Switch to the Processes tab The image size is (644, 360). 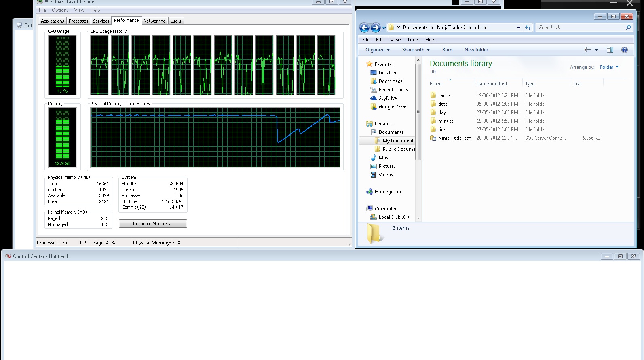(78, 21)
